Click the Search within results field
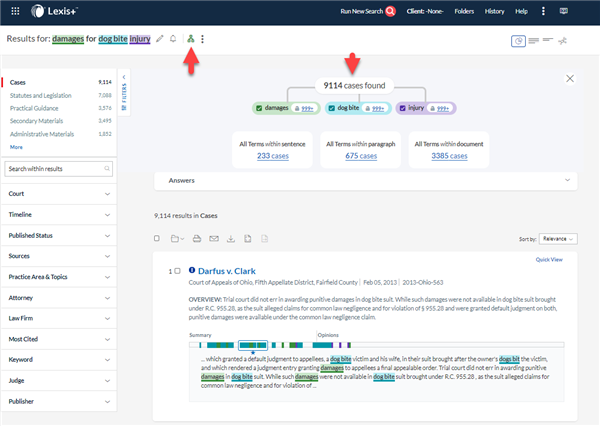The image size is (600, 426). click(59, 169)
